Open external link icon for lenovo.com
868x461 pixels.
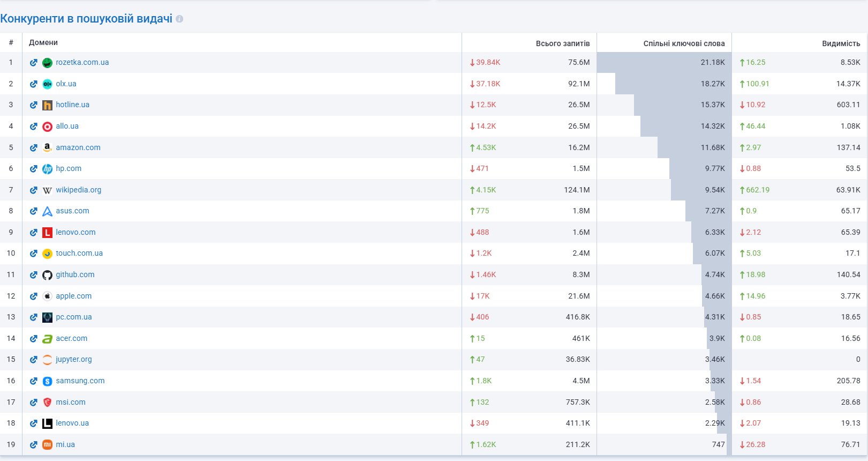(x=33, y=233)
